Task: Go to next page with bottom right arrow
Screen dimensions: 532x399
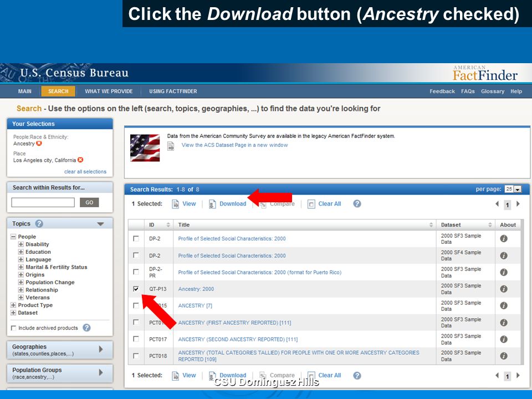Action: (x=518, y=376)
